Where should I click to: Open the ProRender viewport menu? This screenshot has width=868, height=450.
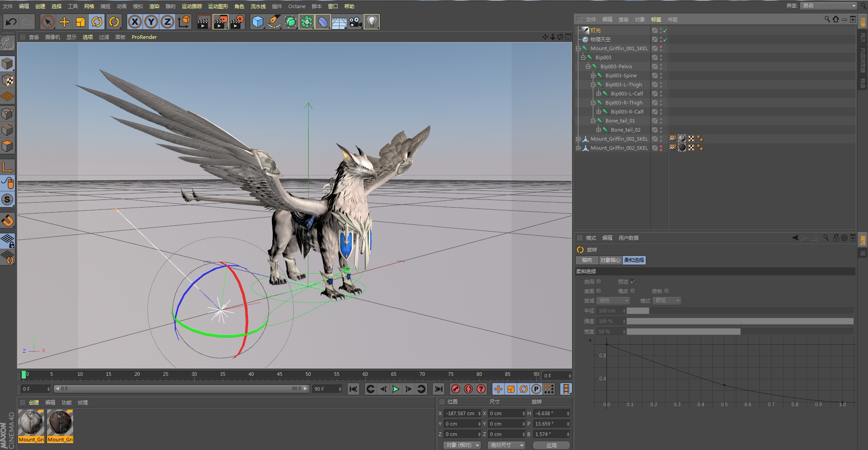click(144, 37)
